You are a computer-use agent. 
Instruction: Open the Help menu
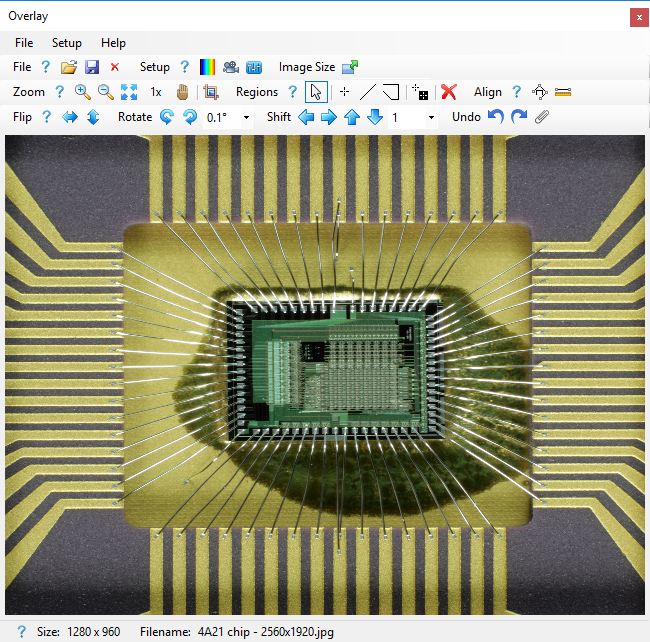click(x=114, y=43)
